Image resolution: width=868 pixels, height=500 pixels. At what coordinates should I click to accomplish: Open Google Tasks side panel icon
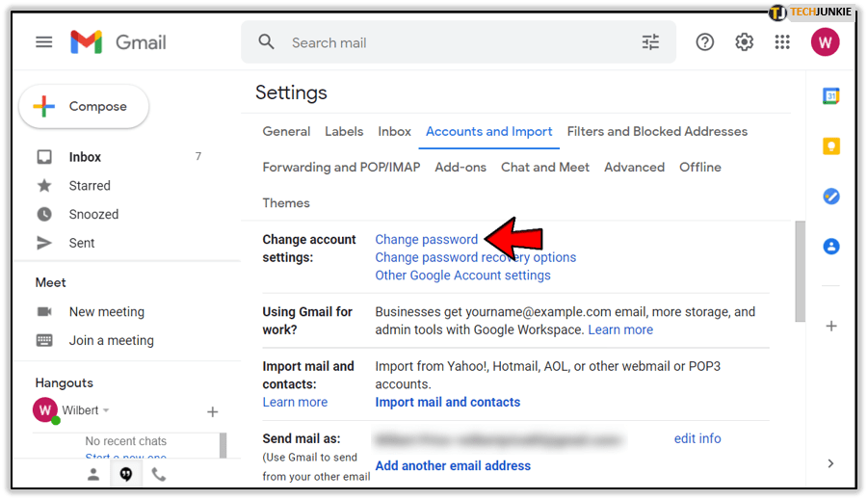point(830,197)
